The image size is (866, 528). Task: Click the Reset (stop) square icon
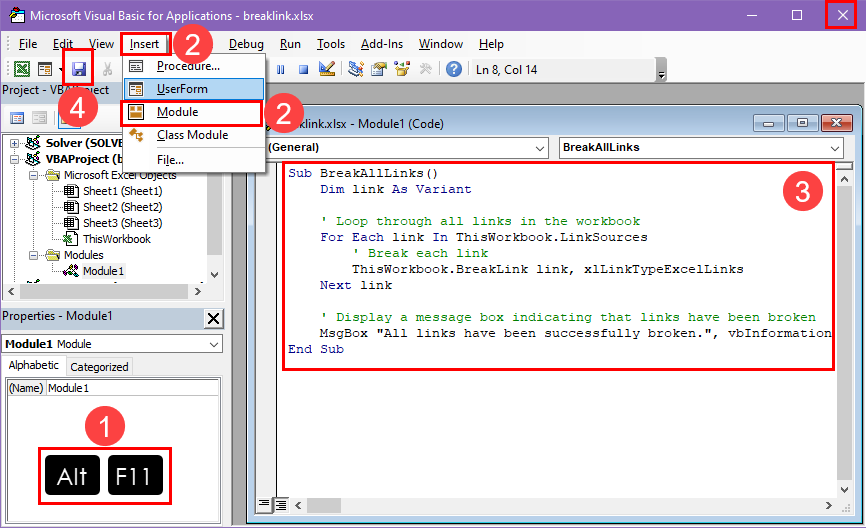click(303, 70)
